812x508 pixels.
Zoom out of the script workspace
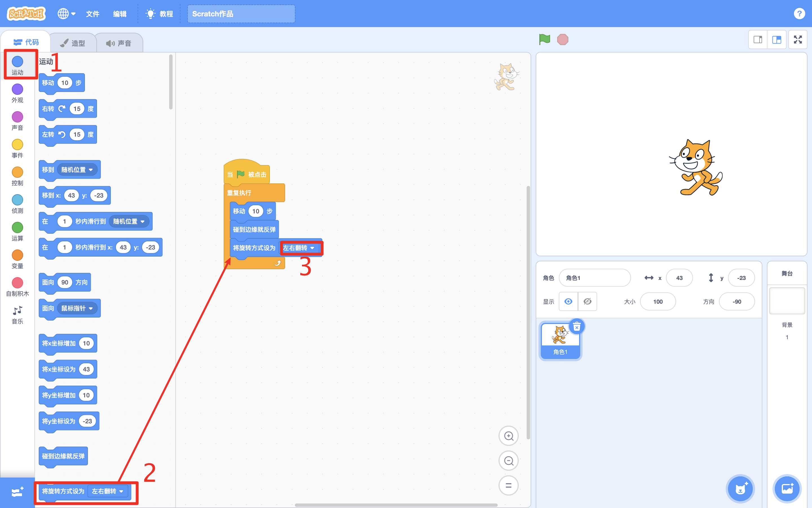click(509, 461)
